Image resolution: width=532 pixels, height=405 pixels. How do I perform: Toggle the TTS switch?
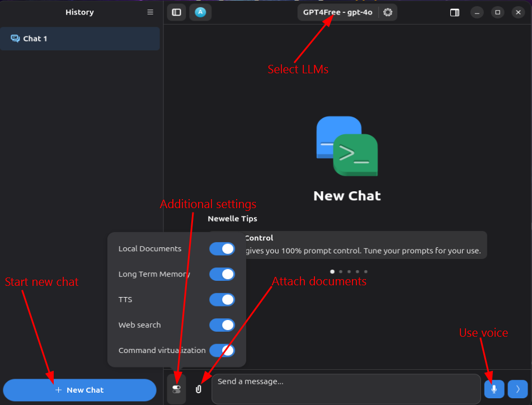(222, 299)
